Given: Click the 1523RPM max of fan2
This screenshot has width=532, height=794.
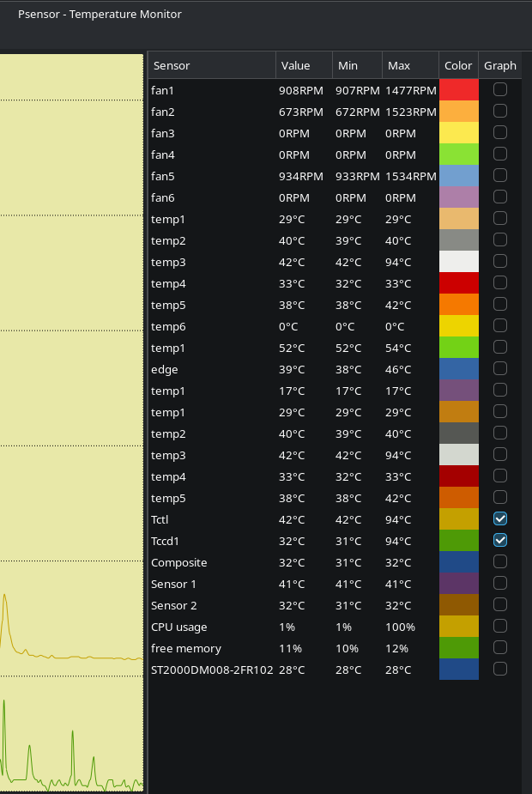Looking at the screenshot, I should pyautogui.click(x=410, y=112).
